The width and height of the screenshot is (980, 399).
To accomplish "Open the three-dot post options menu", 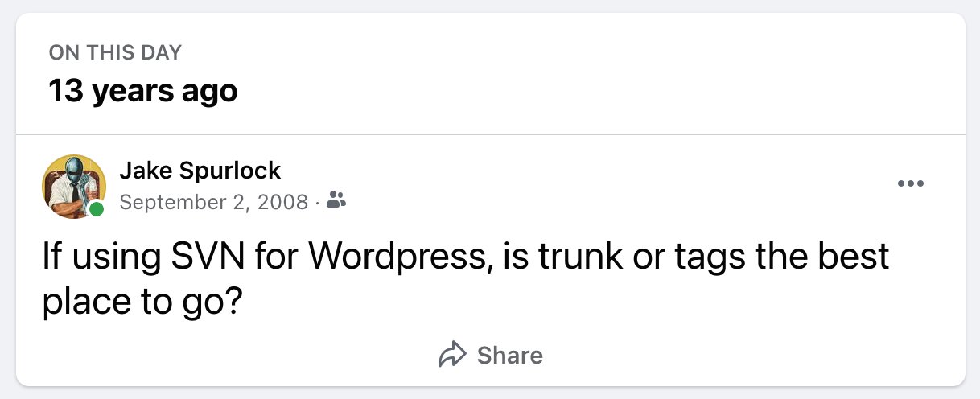I will 910,184.
